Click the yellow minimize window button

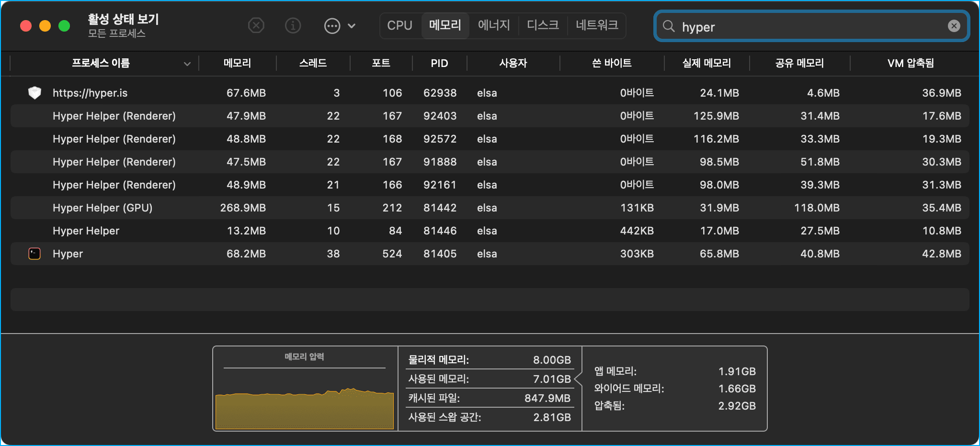tap(45, 26)
